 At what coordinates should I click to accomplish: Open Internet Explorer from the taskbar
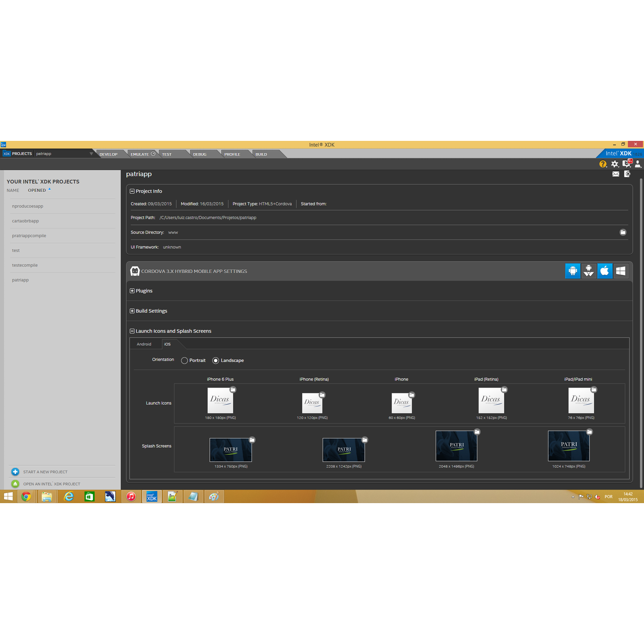[x=68, y=497]
